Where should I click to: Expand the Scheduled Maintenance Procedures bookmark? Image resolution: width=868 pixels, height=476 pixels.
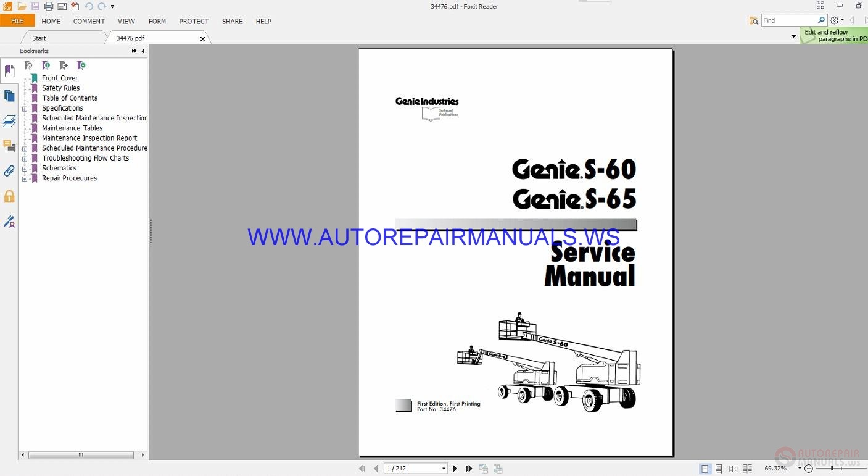point(25,149)
